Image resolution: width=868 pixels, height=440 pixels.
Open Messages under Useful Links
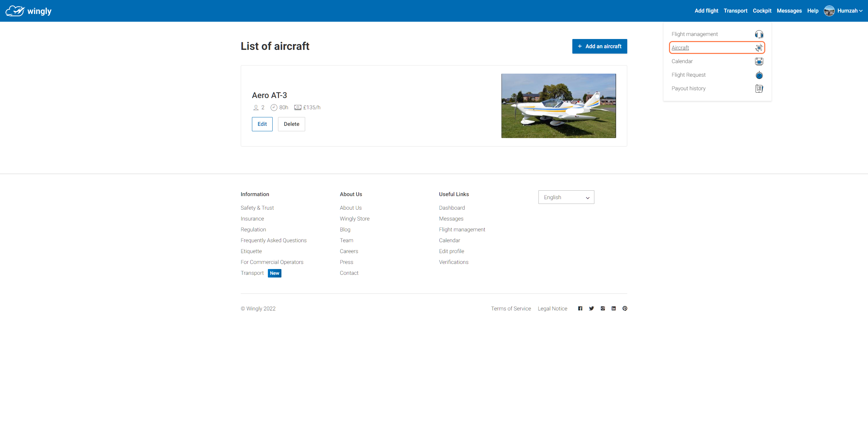pyautogui.click(x=451, y=219)
